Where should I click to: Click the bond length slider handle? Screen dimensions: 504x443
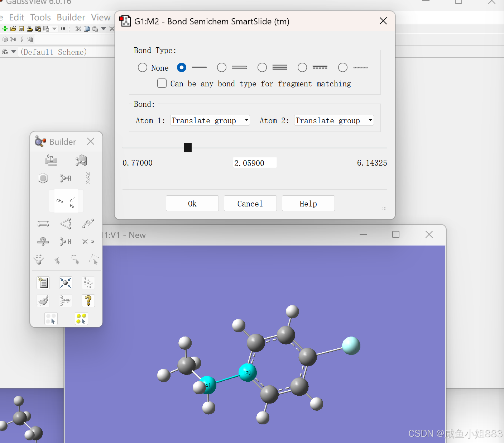[188, 148]
